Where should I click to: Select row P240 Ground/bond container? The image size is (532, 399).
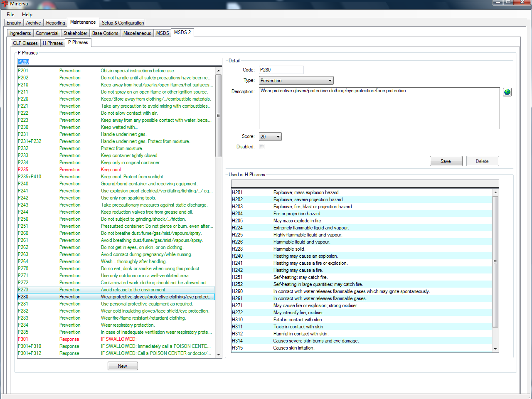116,184
